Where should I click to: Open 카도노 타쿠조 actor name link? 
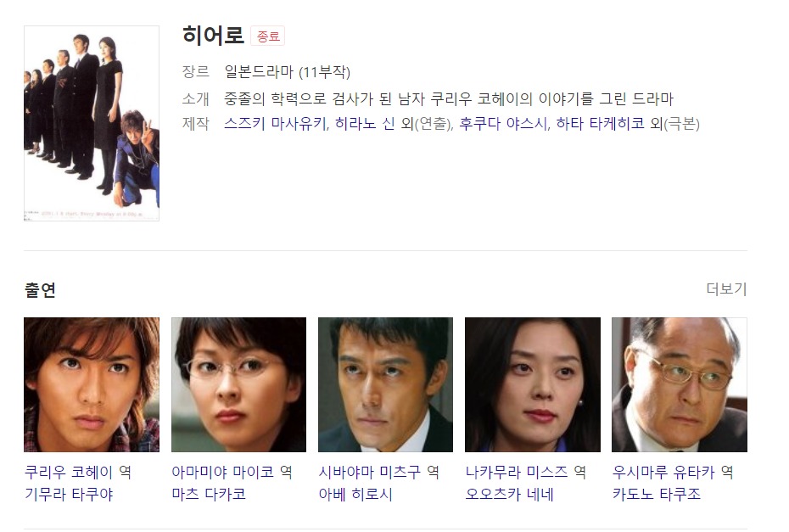656,495
